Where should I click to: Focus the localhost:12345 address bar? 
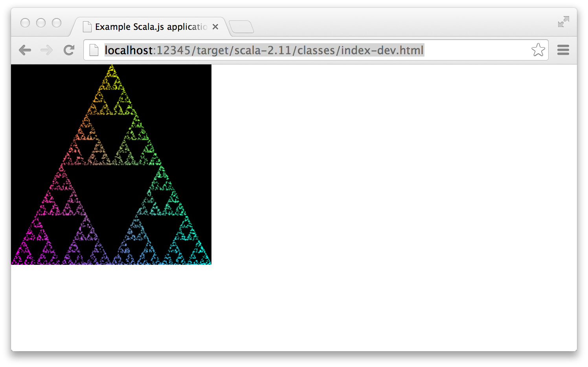click(275, 50)
